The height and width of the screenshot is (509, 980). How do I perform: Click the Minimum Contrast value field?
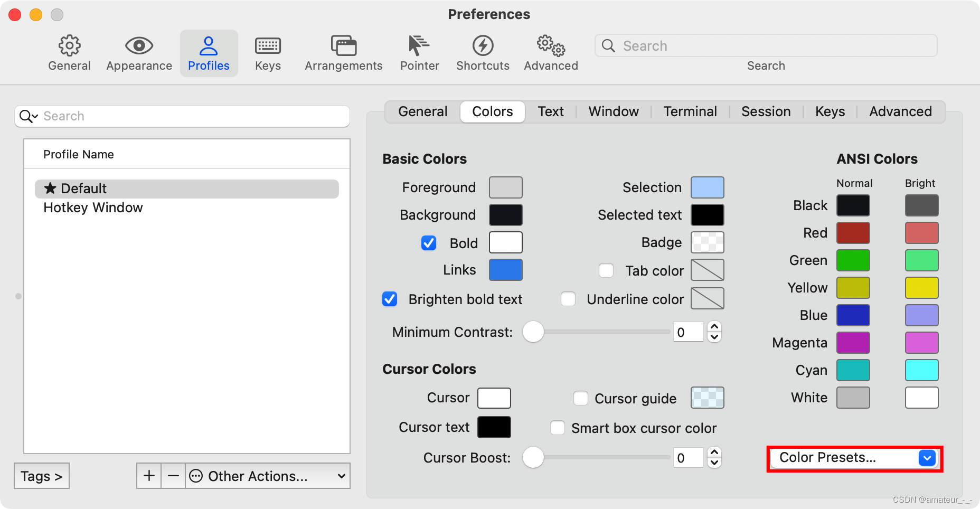point(689,332)
